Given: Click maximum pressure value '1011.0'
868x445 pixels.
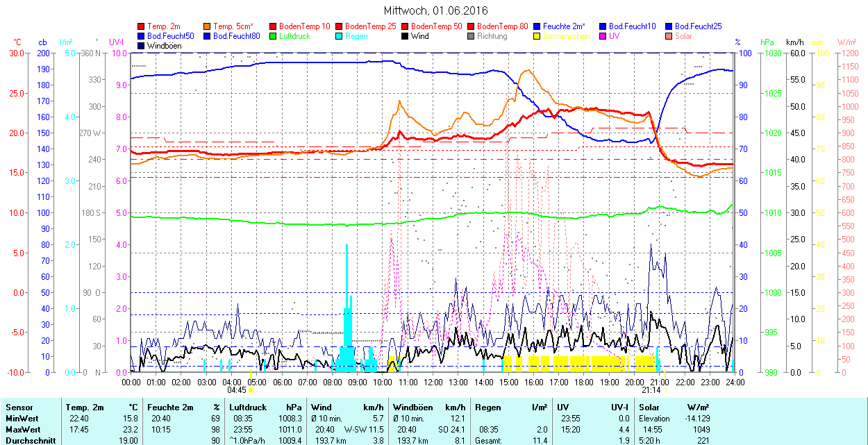Looking at the screenshot, I should tap(289, 430).
